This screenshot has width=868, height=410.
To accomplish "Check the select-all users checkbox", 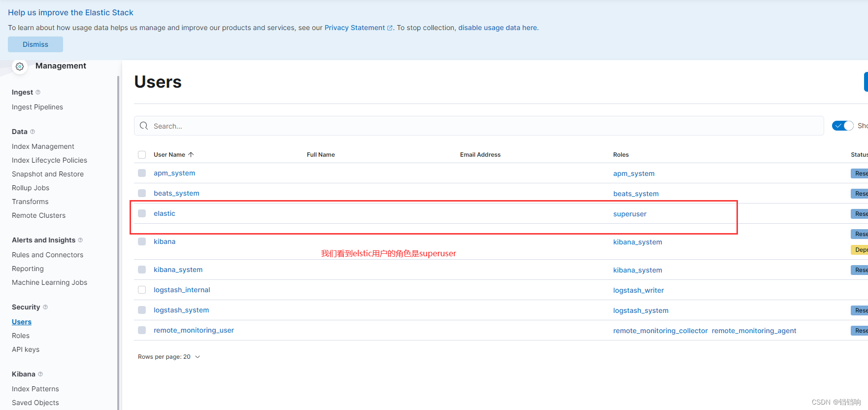I will coord(142,155).
